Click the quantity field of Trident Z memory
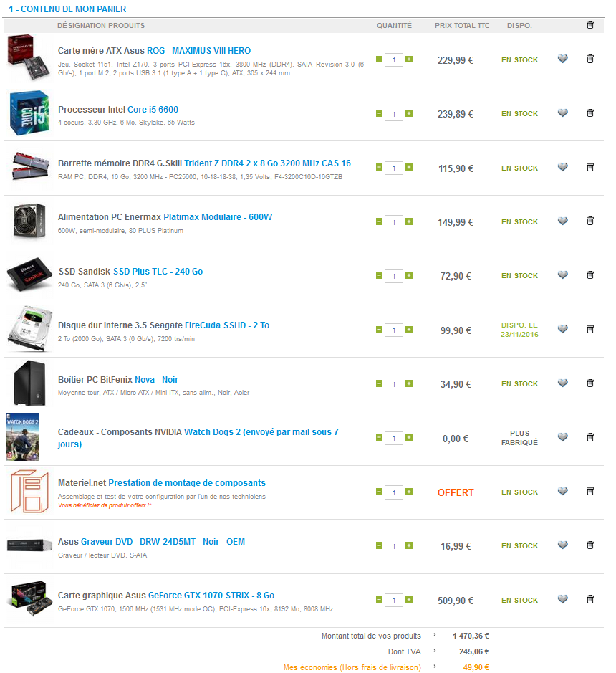 point(393,168)
